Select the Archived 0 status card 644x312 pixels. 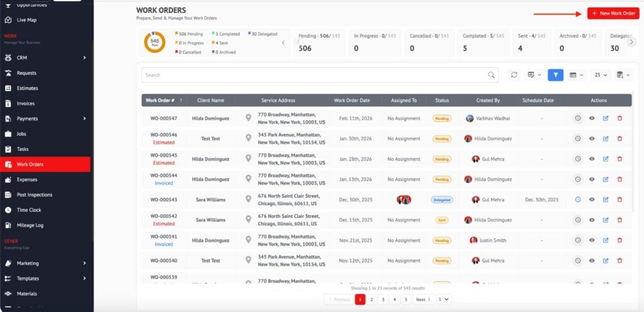tap(578, 43)
